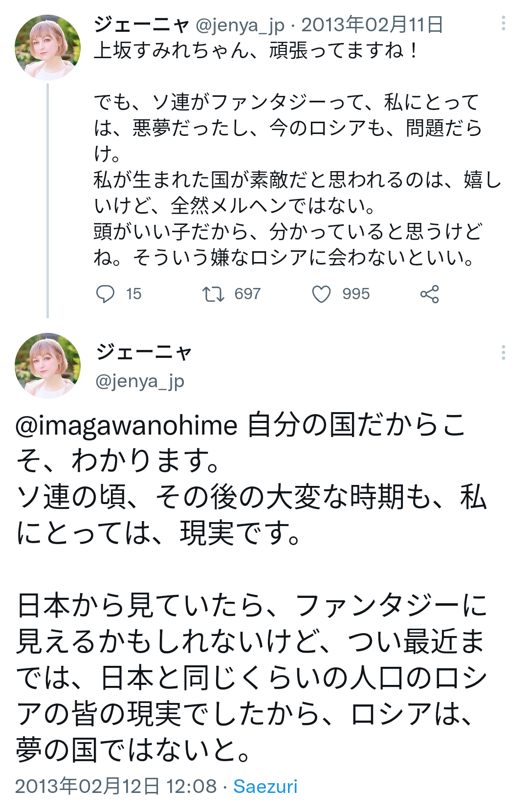Open the Saezuri client source link
The width and height of the screenshot is (528, 812).
[x=265, y=786]
